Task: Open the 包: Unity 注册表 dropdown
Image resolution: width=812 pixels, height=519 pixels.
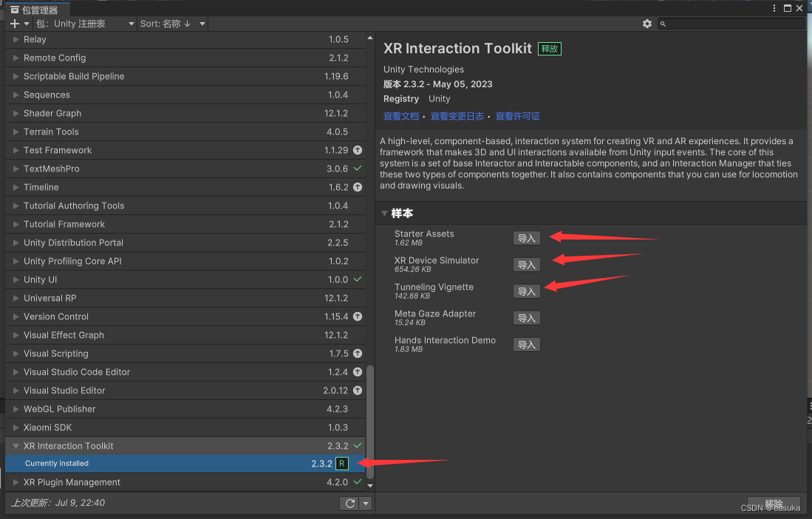Action: [86, 24]
